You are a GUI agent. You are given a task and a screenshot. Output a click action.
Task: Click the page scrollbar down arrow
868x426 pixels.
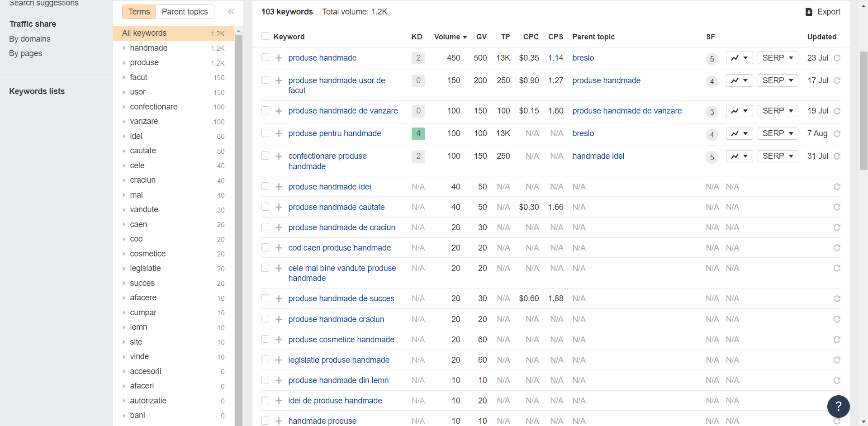(863, 421)
